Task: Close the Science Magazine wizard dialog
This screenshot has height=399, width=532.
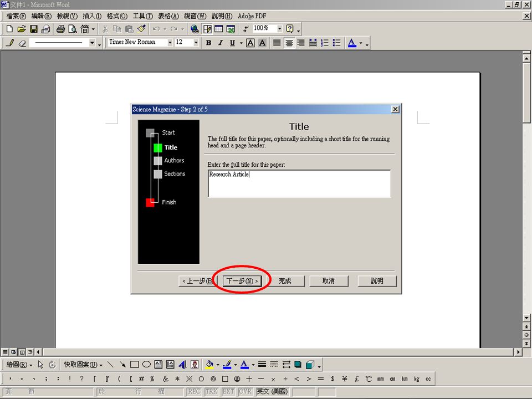Action: pyautogui.click(x=395, y=109)
